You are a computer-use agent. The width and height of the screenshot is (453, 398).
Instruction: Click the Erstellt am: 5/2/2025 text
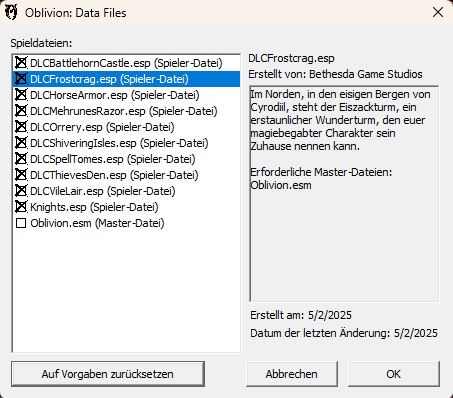coord(301,315)
